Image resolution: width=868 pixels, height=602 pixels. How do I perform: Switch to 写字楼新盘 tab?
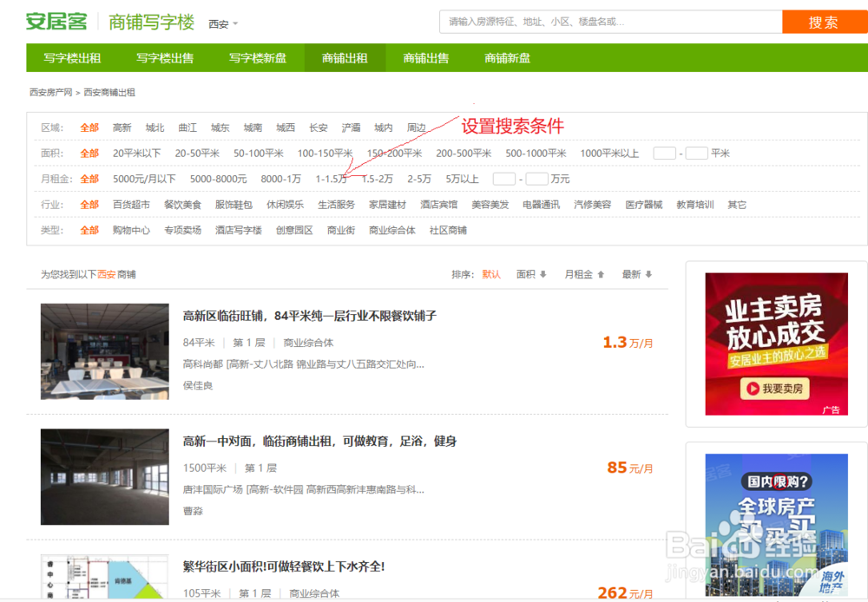[x=258, y=58]
